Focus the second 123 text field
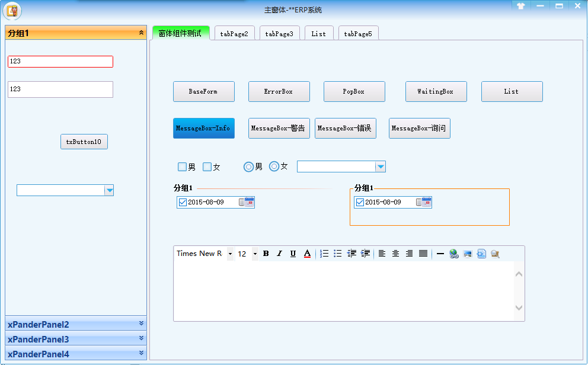 [60, 89]
